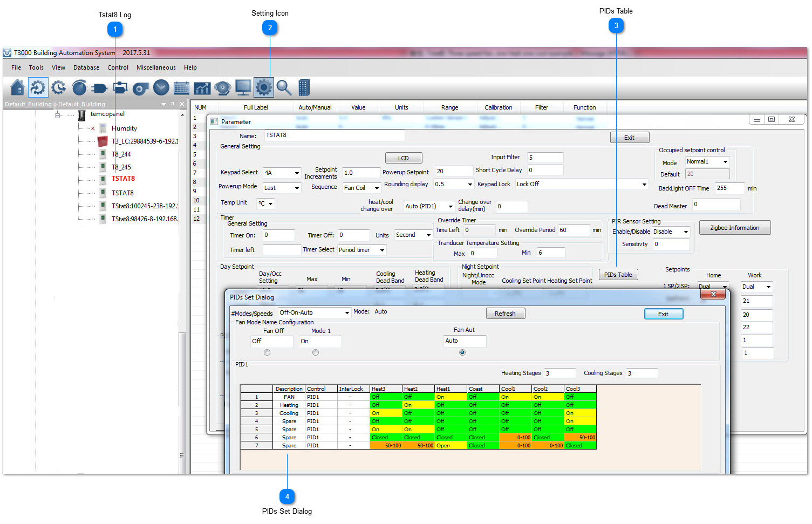Select the Fan Off radio button
This screenshot has height=524, width=812.
(x=267, y=352)
